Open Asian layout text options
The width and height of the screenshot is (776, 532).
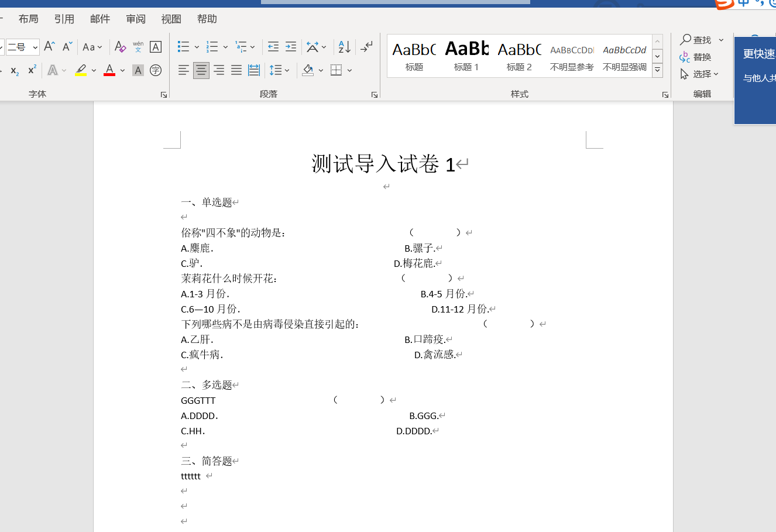(313, 47)
